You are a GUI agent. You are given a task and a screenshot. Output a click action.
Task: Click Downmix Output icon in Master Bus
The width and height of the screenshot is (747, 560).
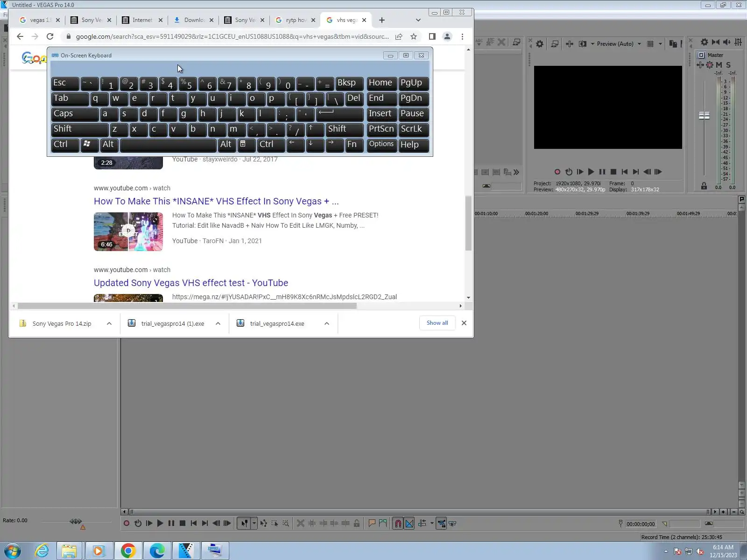tap(716, 42)
